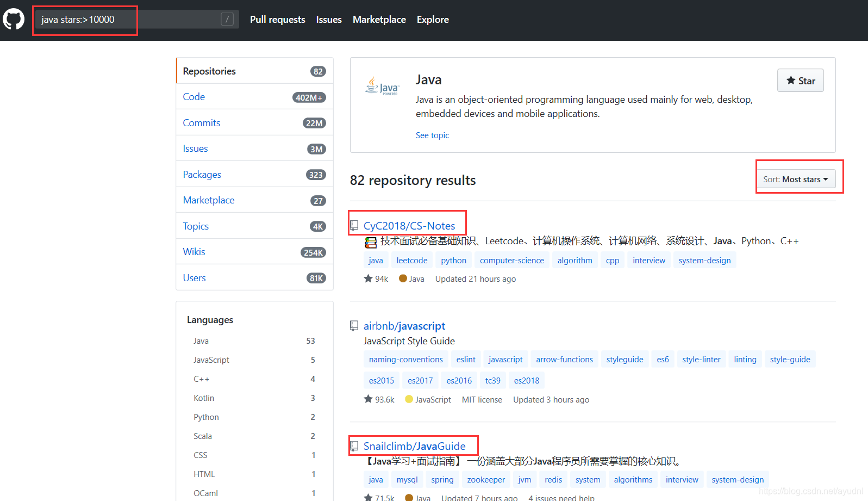Click the redis topic tag
Viewport: 868px width, 501px height.
click(553, 480)
